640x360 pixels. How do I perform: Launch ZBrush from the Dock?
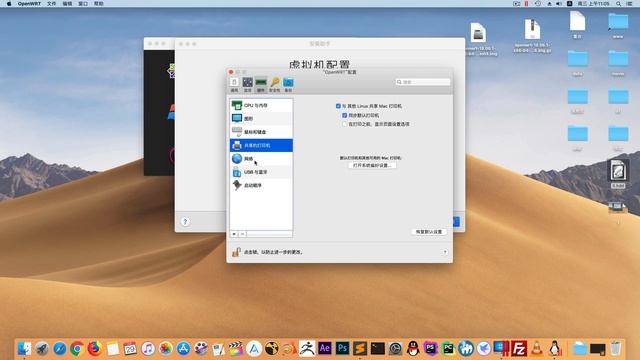[x=307, y=349]
